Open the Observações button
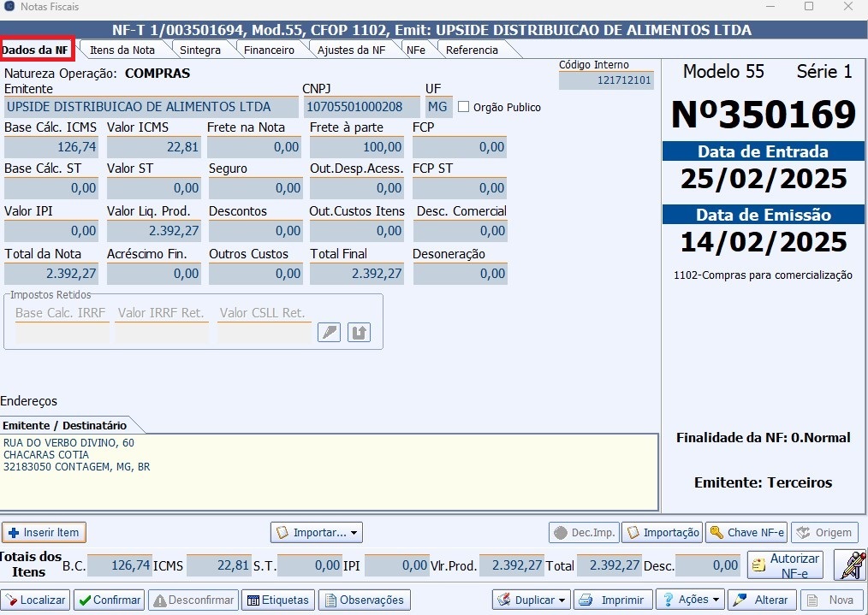This screenshot has height=615, width=868. pos(365,600)
